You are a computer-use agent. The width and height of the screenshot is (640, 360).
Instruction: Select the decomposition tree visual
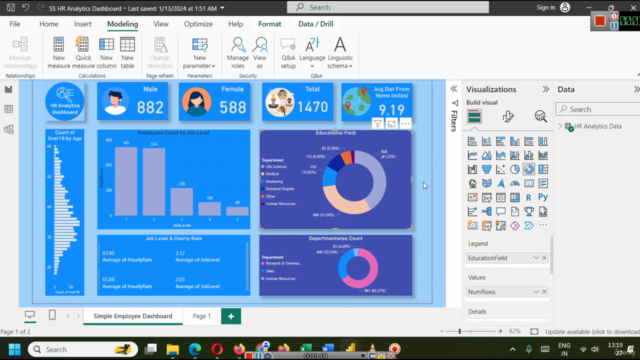(487, 211)
